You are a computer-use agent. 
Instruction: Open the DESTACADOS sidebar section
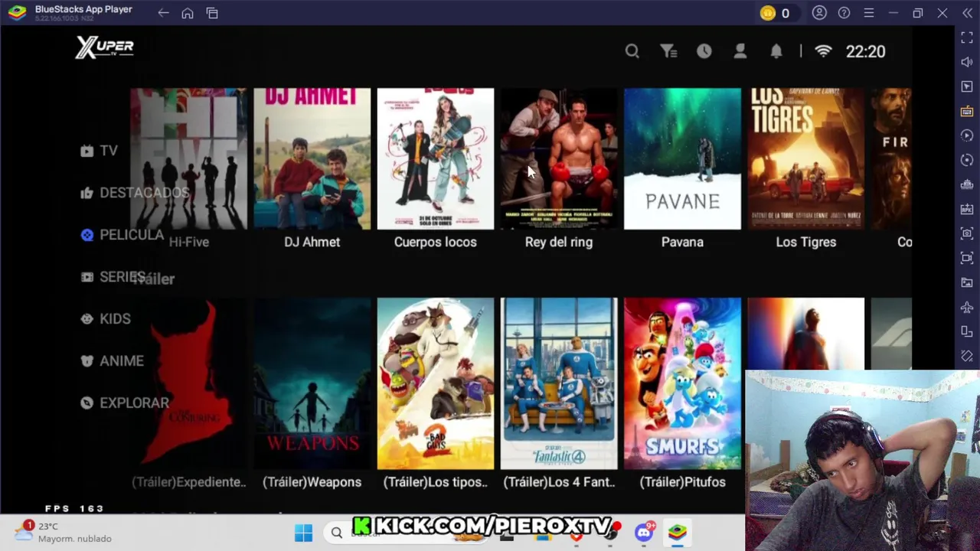135,193
